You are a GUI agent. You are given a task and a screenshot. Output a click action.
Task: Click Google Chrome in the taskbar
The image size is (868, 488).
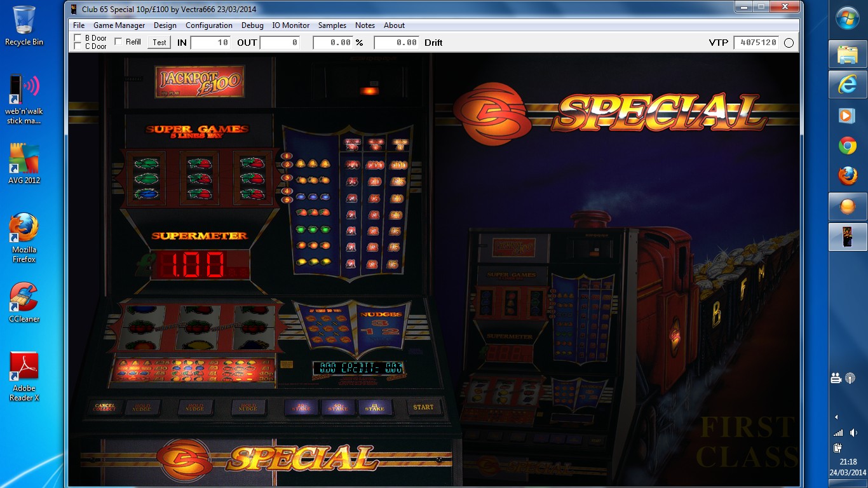click(848, 146)
